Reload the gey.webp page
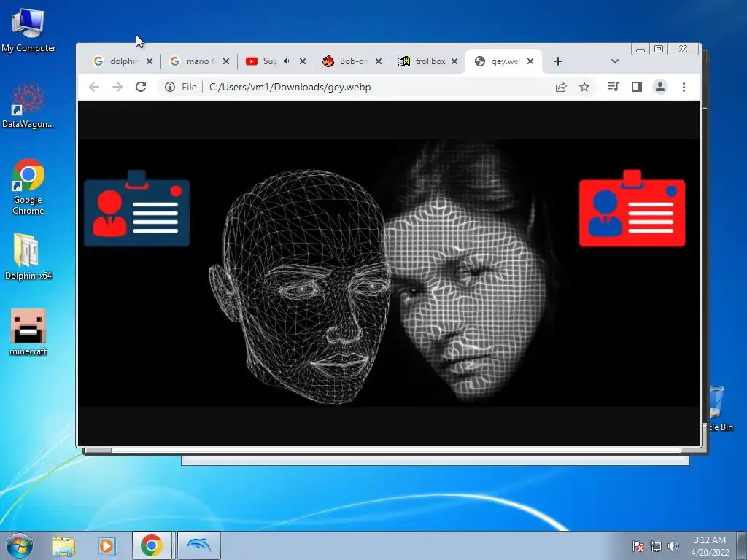Screen dimensions: 747x560 point(141,87)
